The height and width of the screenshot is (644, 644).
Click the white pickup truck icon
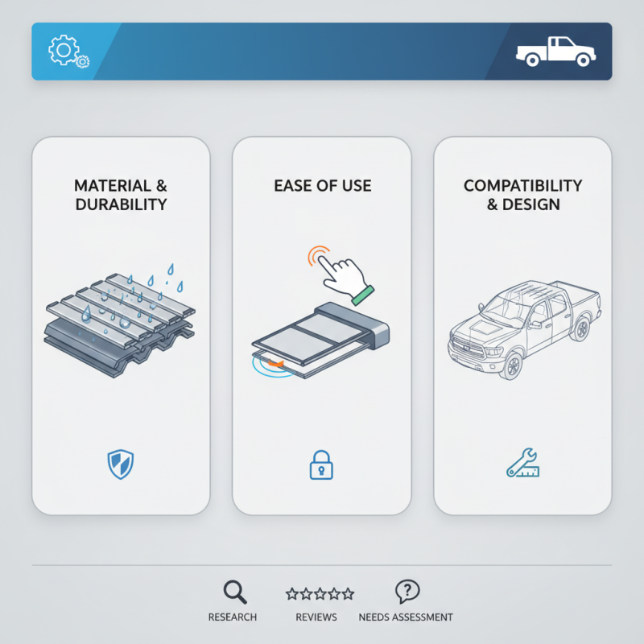555,52
